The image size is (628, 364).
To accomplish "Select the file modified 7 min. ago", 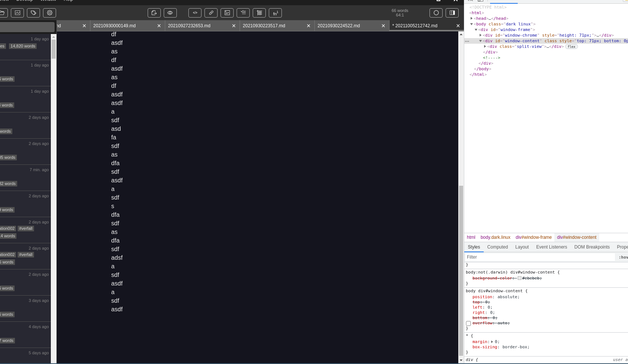I will click(x=25, y=178).
